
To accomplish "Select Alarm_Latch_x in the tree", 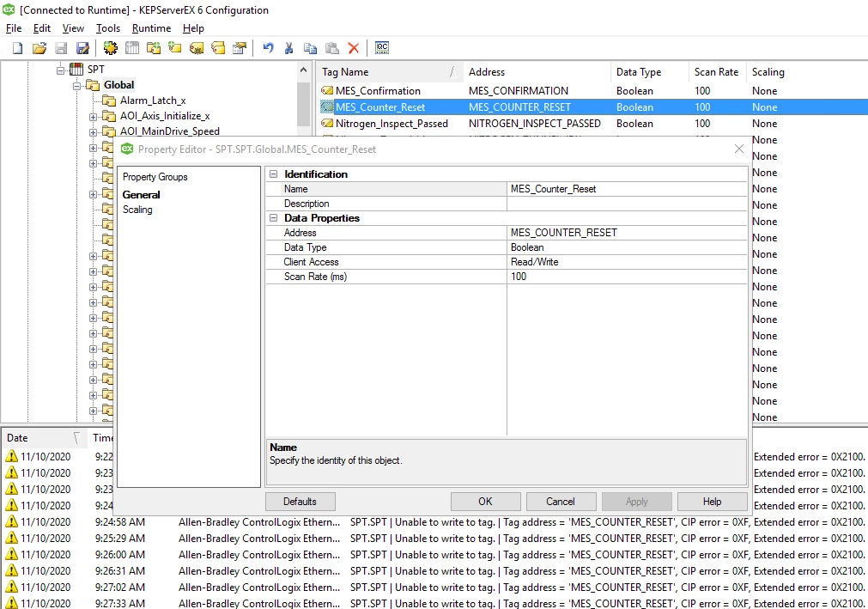I will pos(153,100).
